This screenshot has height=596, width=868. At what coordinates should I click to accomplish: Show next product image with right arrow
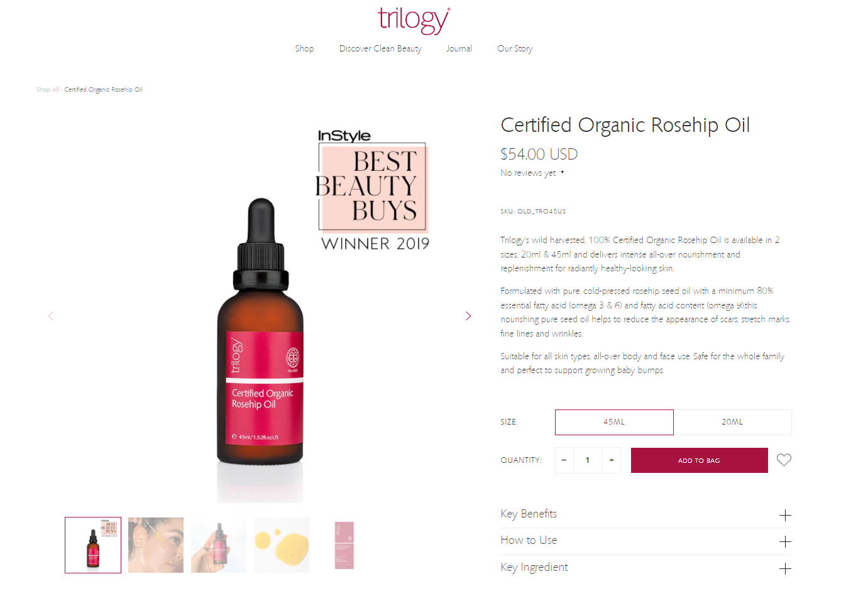click(x=468, y=316)
